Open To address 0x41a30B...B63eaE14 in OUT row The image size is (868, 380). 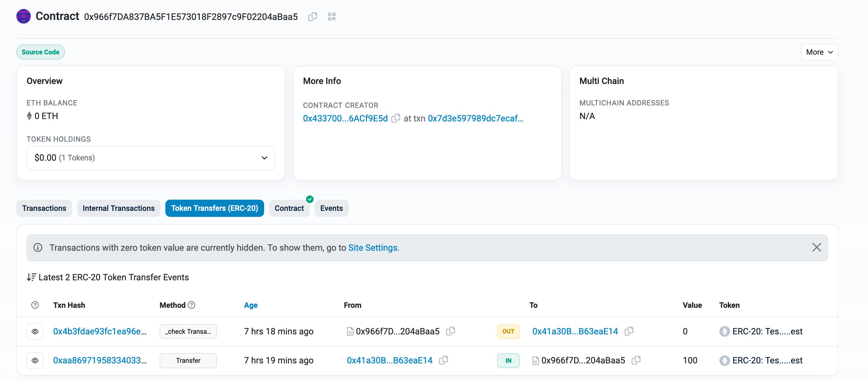[575, 331]
